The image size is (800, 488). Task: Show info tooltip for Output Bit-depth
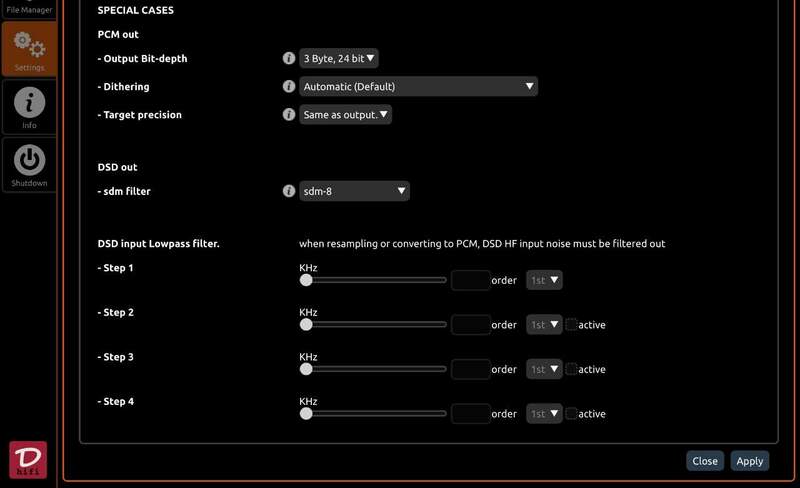click(x=289, y=59)
